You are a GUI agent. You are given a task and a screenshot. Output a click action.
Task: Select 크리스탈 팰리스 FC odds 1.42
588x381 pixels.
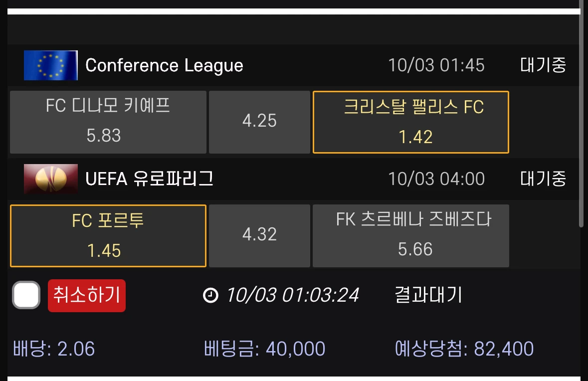pos(410,122)
